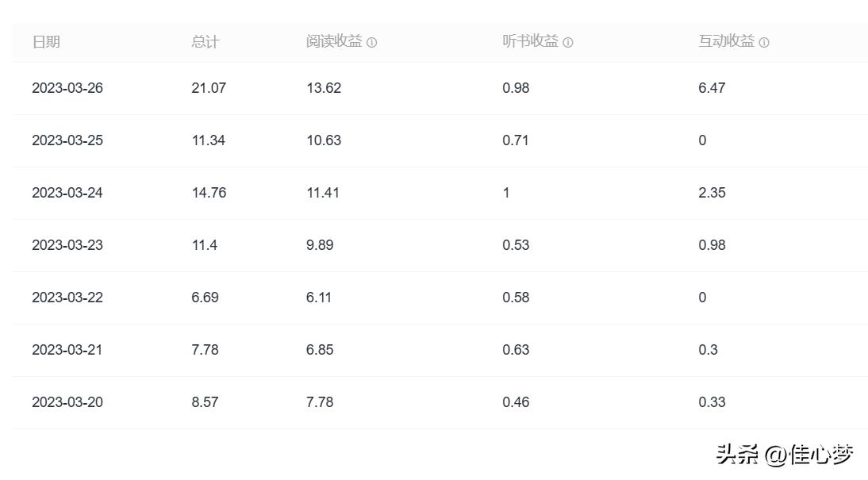The height and width of the screenshot is (480, 868).
Task: Select the 2023-03-21 date entry
Action: click(67, 350)
